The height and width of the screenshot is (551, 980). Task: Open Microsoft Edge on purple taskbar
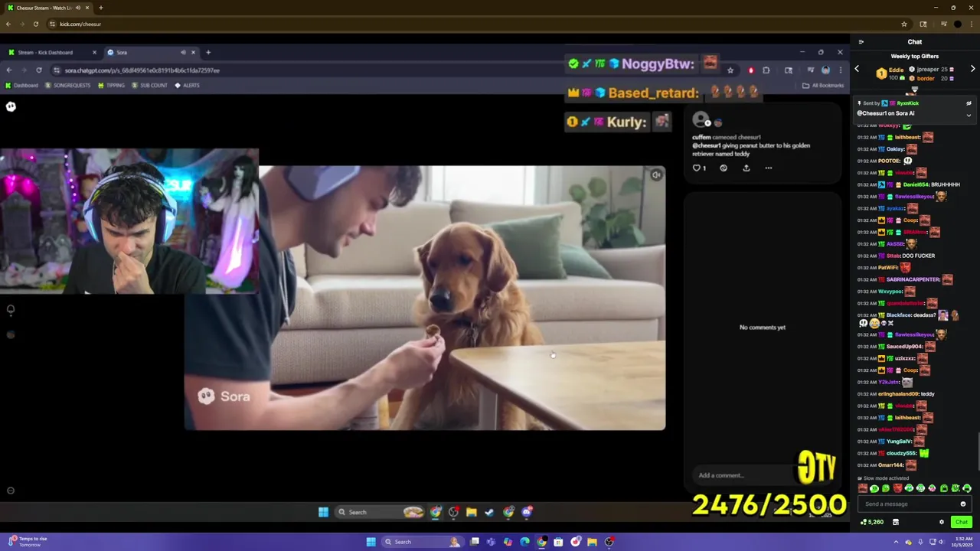[x=524, y=542]
